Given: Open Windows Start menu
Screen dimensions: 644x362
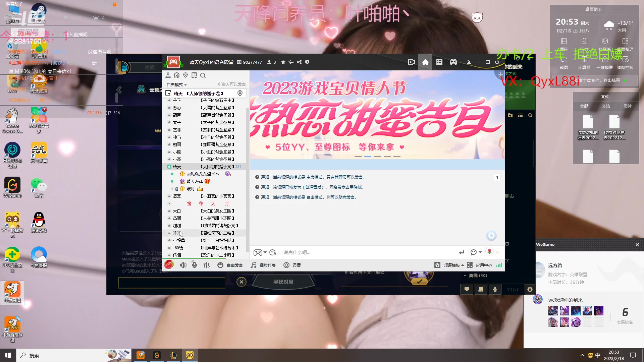Looking at the screenshot, I should [8, 355].
